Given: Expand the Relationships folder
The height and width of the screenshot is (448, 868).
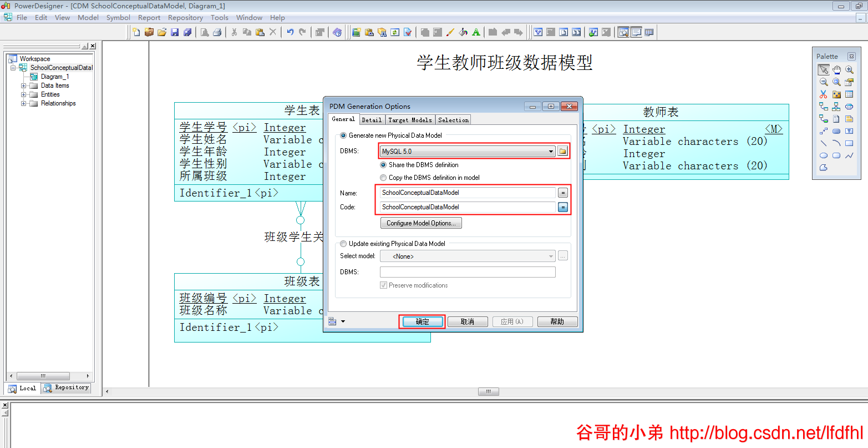Looking at the screenshot, I should tap(24, 103).
